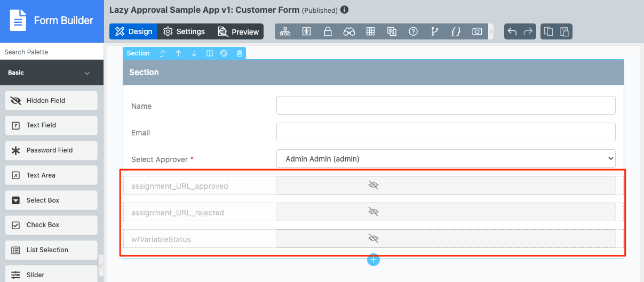Viewport: 644px width, 282px height.
Task: Click the undo arrow icon
Action: (512, 31)
